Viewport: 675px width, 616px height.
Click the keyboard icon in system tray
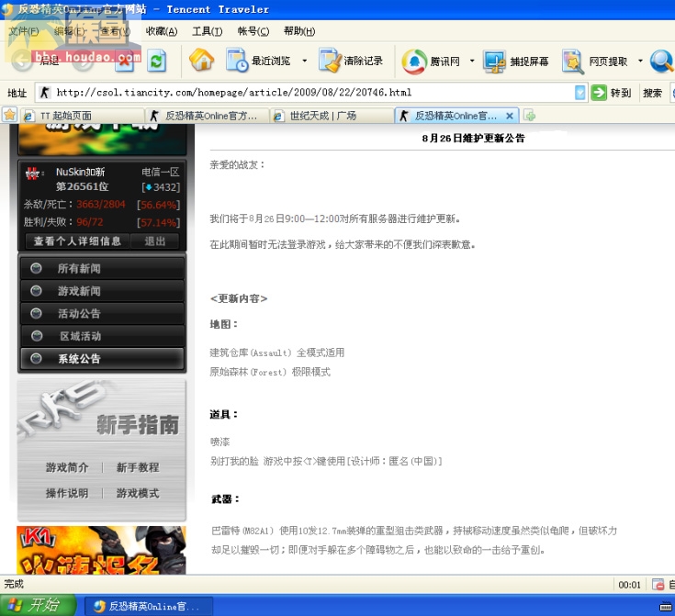[666, 607]
